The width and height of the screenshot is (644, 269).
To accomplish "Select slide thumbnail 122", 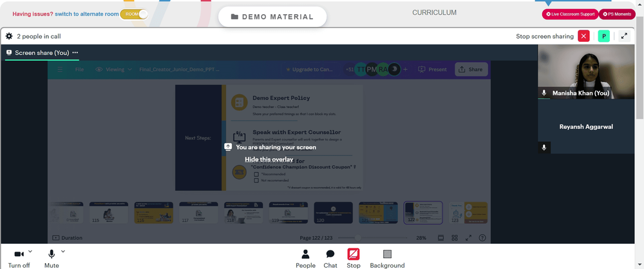I will (423, 213).
